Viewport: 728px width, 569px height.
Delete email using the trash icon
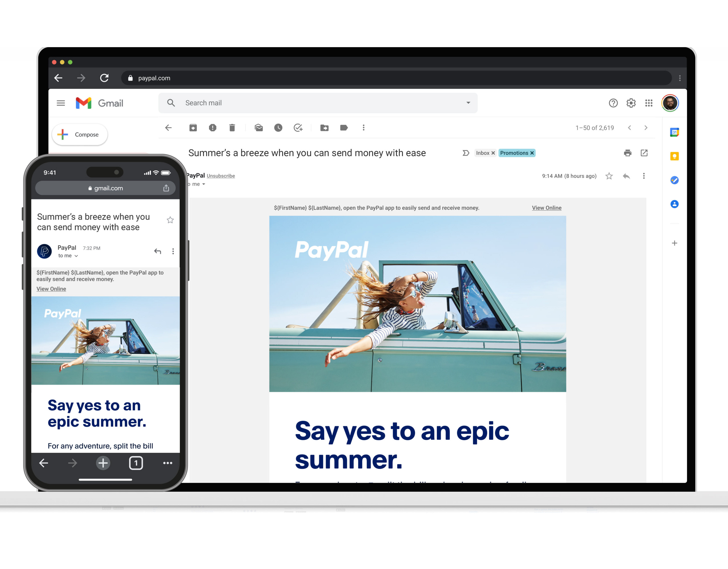(x=232, y=128)
